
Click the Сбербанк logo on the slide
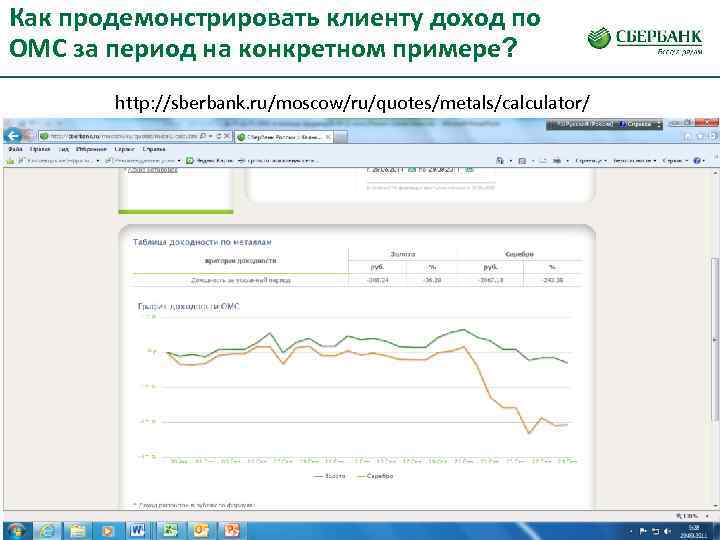point(645,40)
